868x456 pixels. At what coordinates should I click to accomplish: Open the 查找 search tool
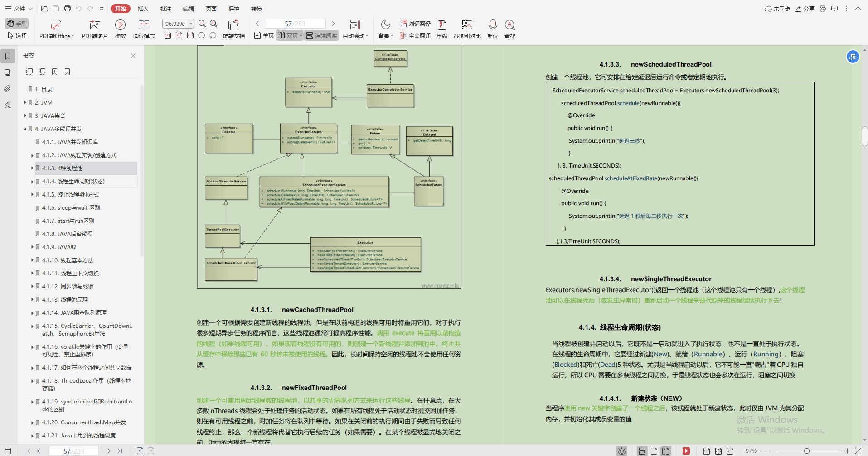510,29
